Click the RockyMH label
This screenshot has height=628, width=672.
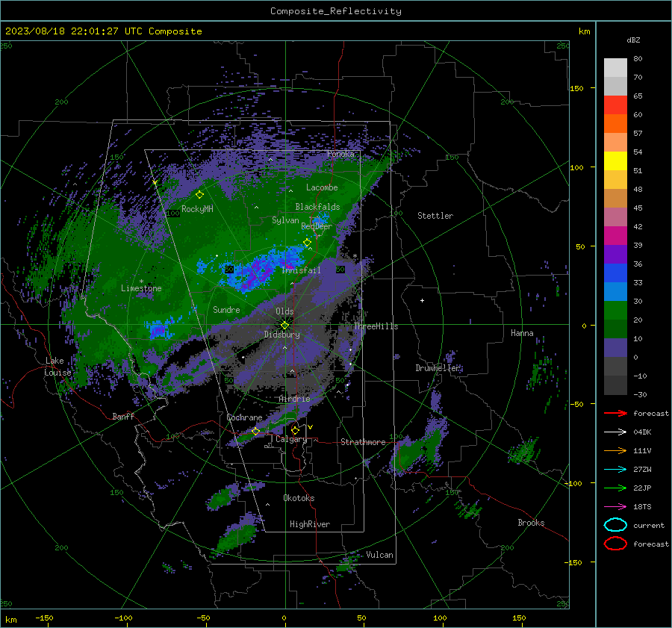pos(197,209)
